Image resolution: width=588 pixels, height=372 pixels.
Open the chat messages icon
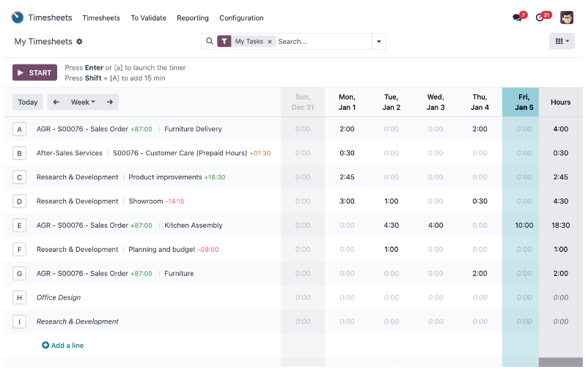pos(518,18)
